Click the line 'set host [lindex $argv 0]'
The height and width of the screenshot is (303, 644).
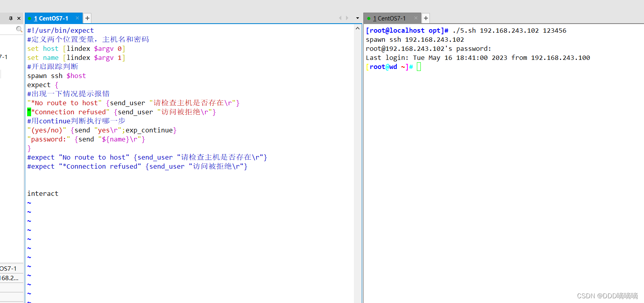(76, 48)
